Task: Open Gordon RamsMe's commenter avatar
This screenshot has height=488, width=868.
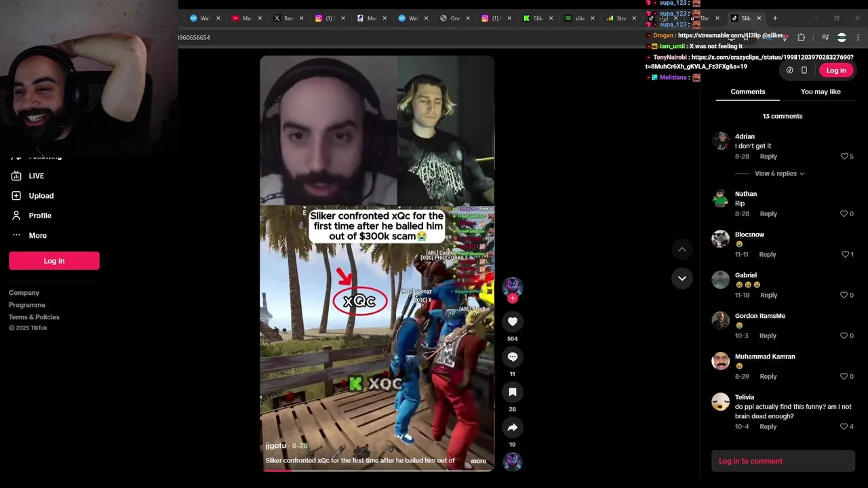Action: coord(721,321)
